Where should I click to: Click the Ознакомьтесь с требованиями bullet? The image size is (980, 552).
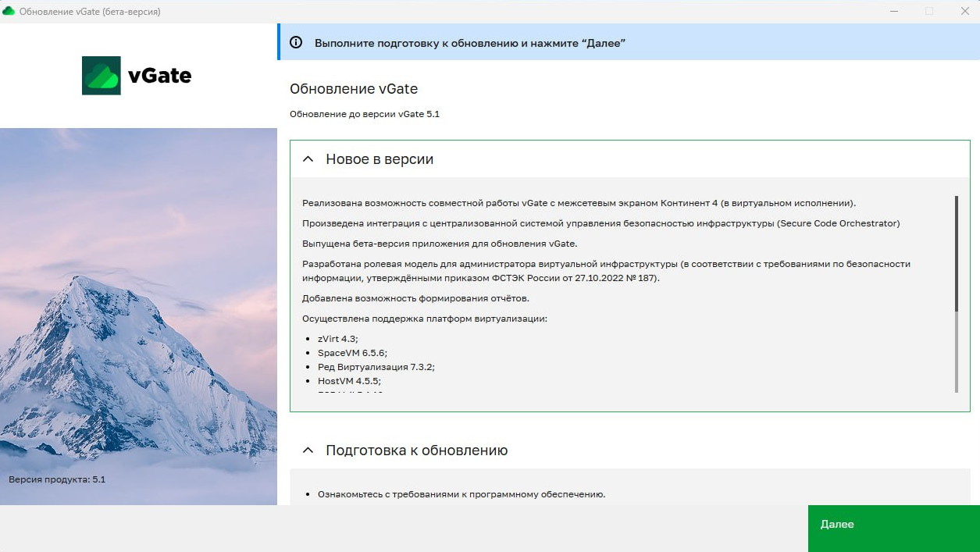[461, 494]
